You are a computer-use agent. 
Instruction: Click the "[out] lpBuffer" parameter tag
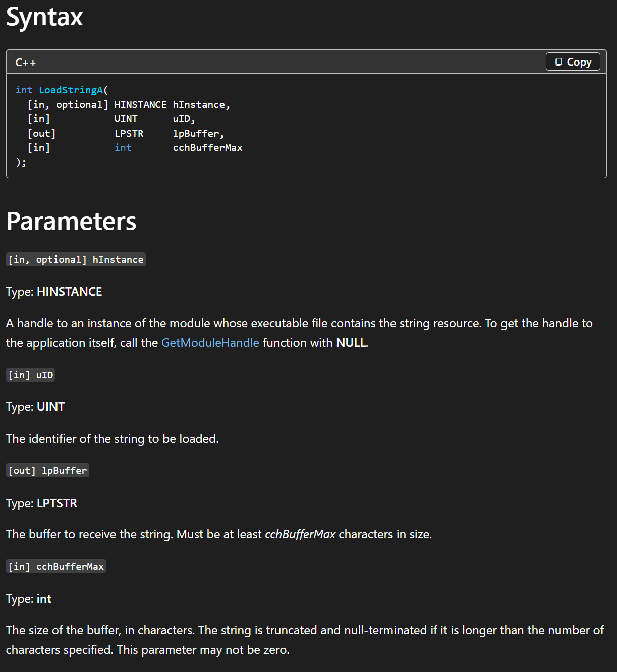tap(47, 470)
